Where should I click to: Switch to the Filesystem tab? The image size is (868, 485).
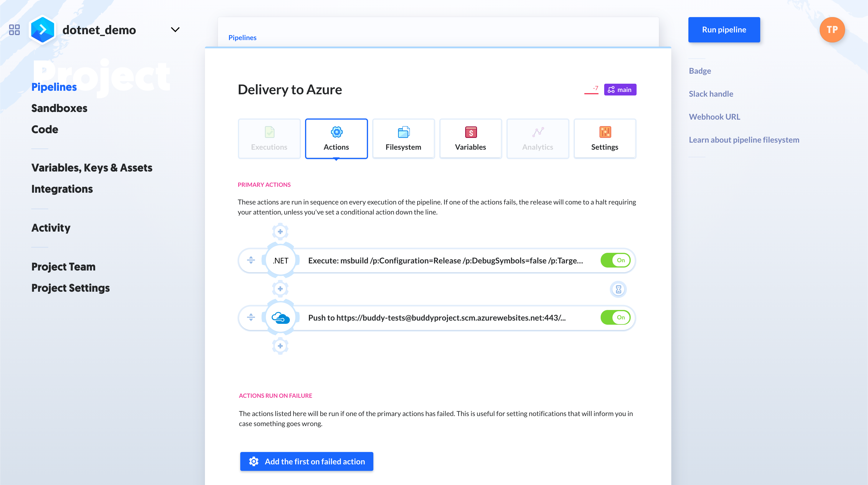(403, 138)
